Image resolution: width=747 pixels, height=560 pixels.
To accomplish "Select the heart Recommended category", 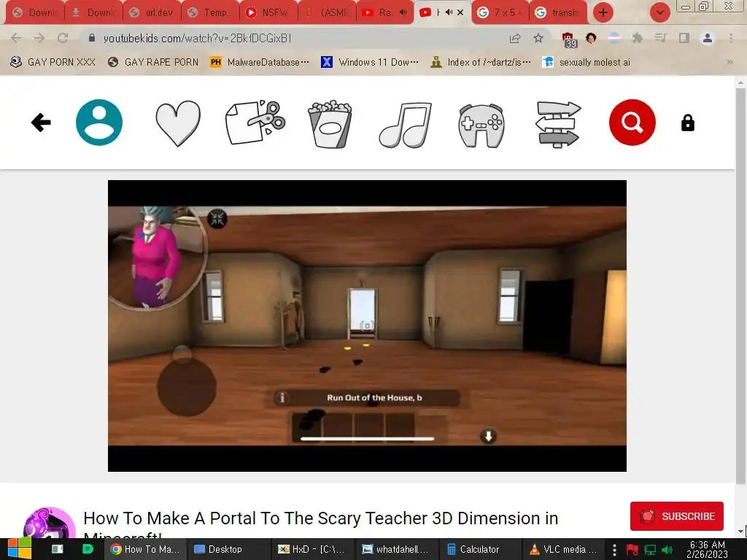I will pyautogui.click(x=178, y=123).
